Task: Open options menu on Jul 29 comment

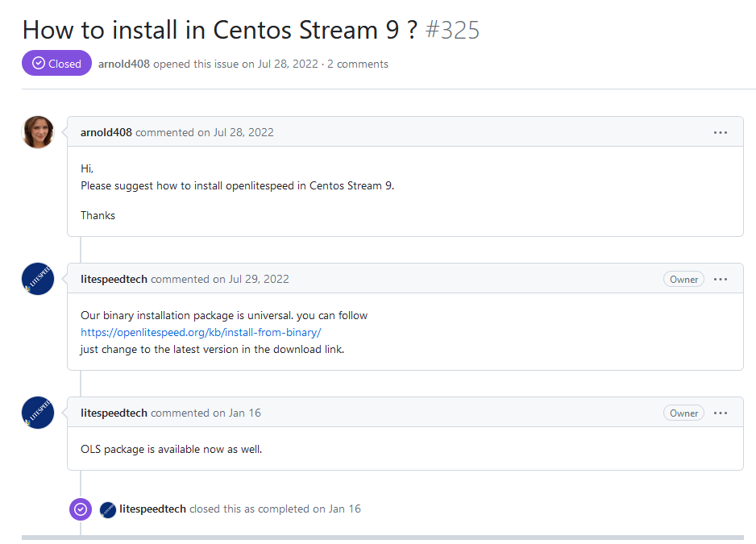Action: (x=721, y=279)
